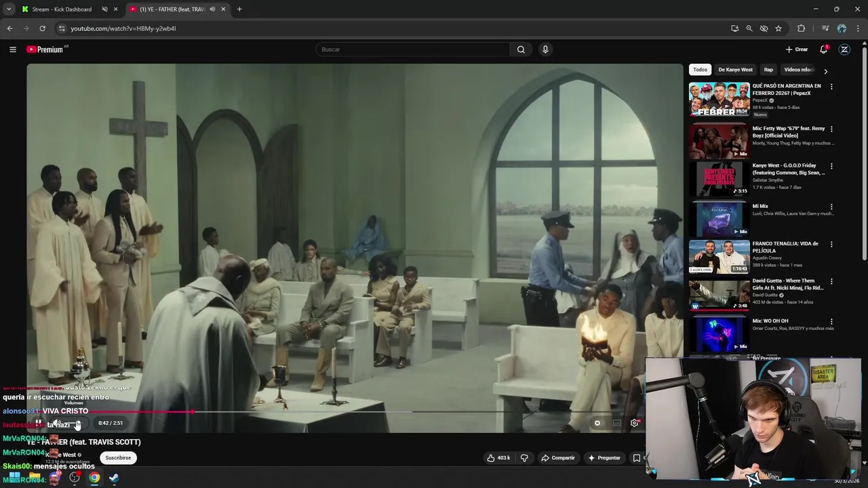Select the De Kanye West chip
The image size is (868, 488).
pyautogui.click(x=735, y=70)
